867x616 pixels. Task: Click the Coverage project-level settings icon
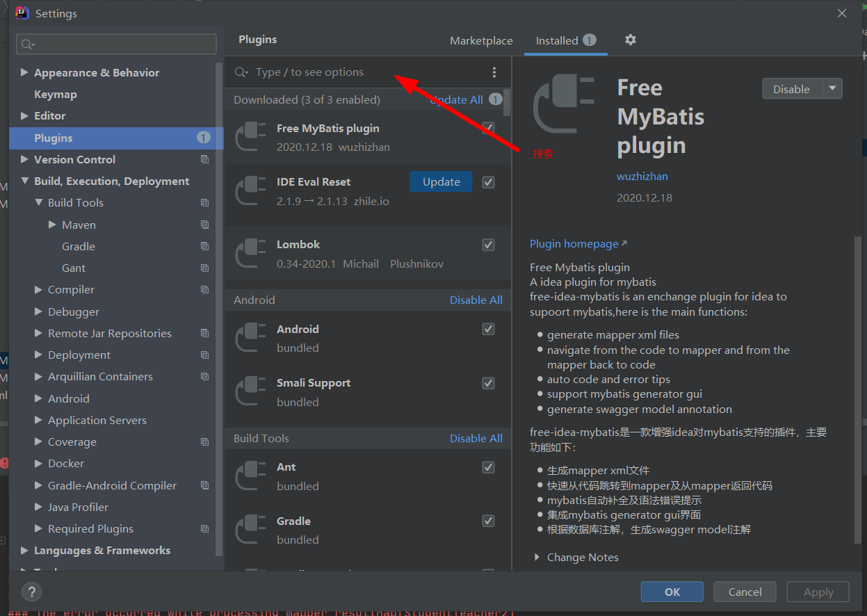click(x=204, y=441)
